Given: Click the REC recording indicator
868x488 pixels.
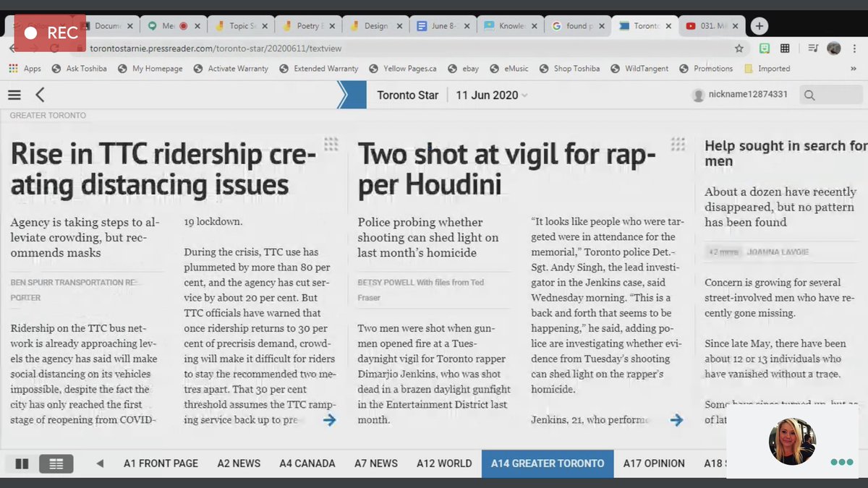Looking at the screenshot, I should pos(50,33).
